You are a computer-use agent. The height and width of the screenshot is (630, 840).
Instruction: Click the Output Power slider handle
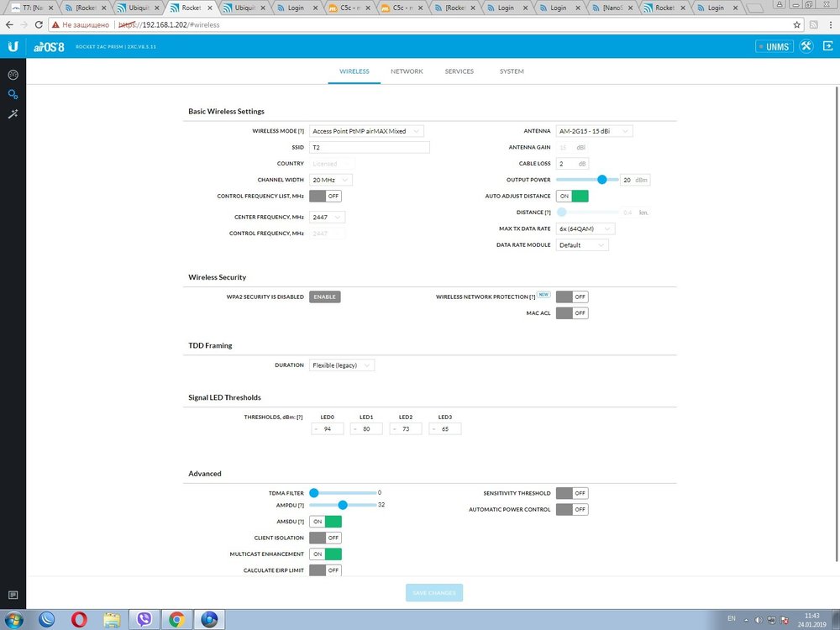tap(602, 179)
